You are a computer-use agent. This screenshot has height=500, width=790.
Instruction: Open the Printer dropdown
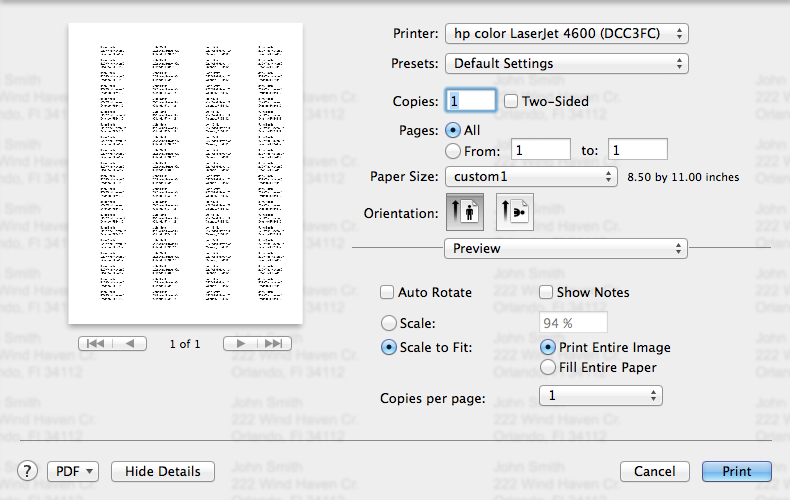click(x=567, y=34)
